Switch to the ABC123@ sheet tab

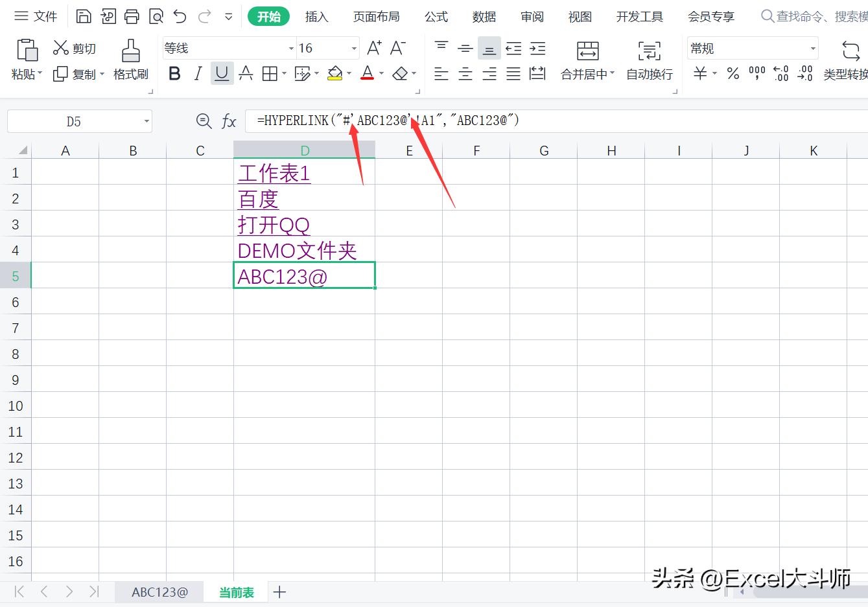click(159, 591)
